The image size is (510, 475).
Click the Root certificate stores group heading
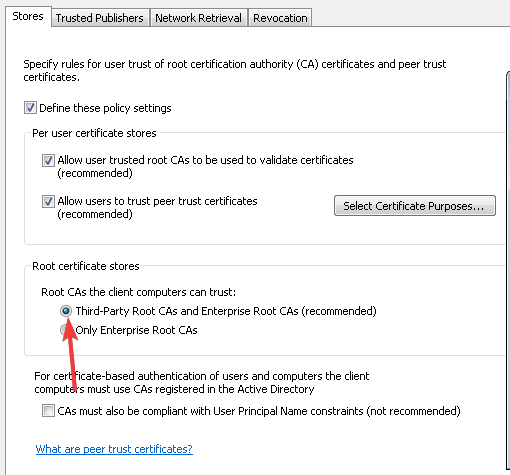pyautogui.click(x=86, y=266)
